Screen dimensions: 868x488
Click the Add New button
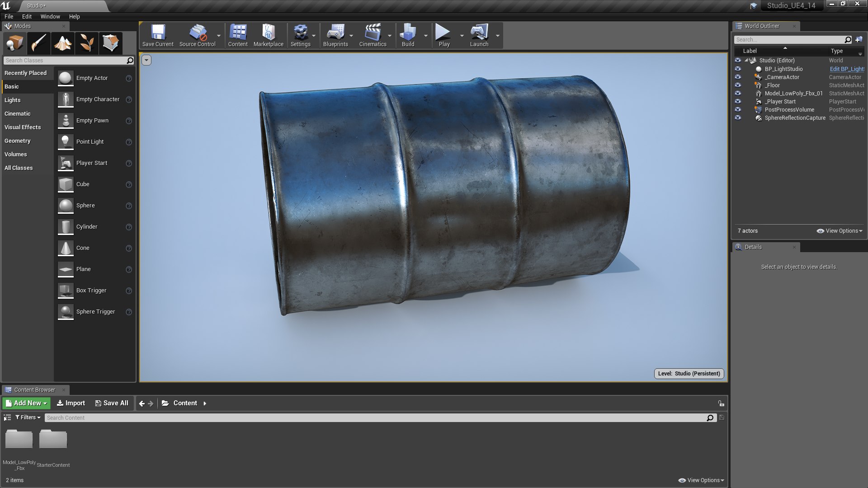coord(26,403)
